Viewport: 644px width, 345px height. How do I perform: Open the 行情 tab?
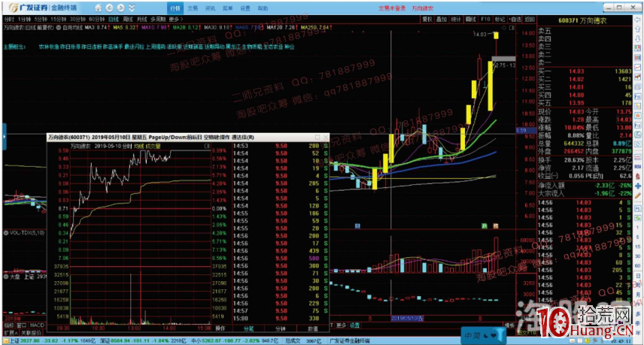[x=175, y=8]
